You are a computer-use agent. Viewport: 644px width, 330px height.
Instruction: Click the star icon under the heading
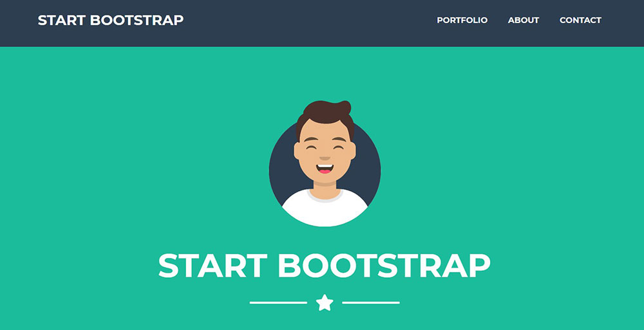325,302
